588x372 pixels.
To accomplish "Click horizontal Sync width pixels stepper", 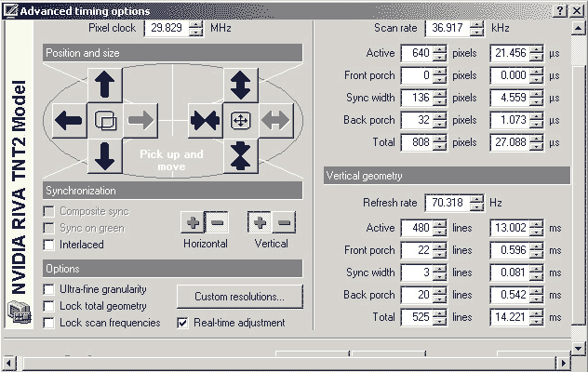I will pos(439,98).
